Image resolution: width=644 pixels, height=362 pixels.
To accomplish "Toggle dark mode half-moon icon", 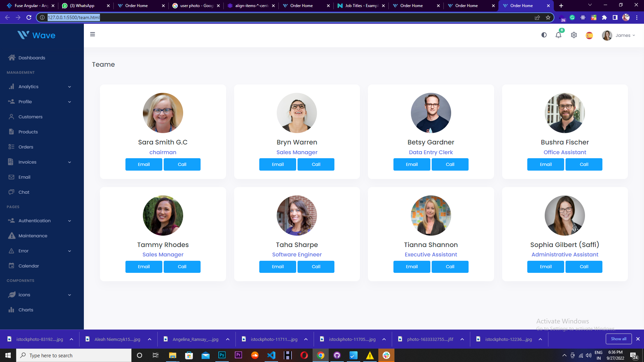I will pyautogui.click(x=544, y=35).
